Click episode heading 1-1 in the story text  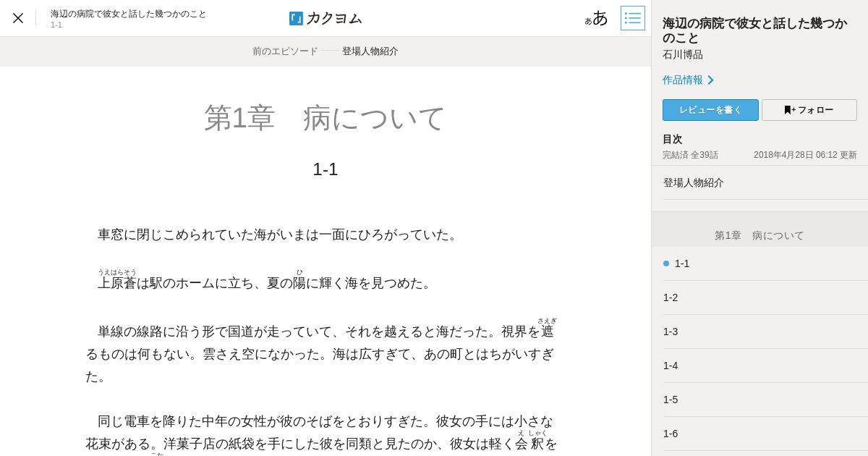tap(325, 169)
